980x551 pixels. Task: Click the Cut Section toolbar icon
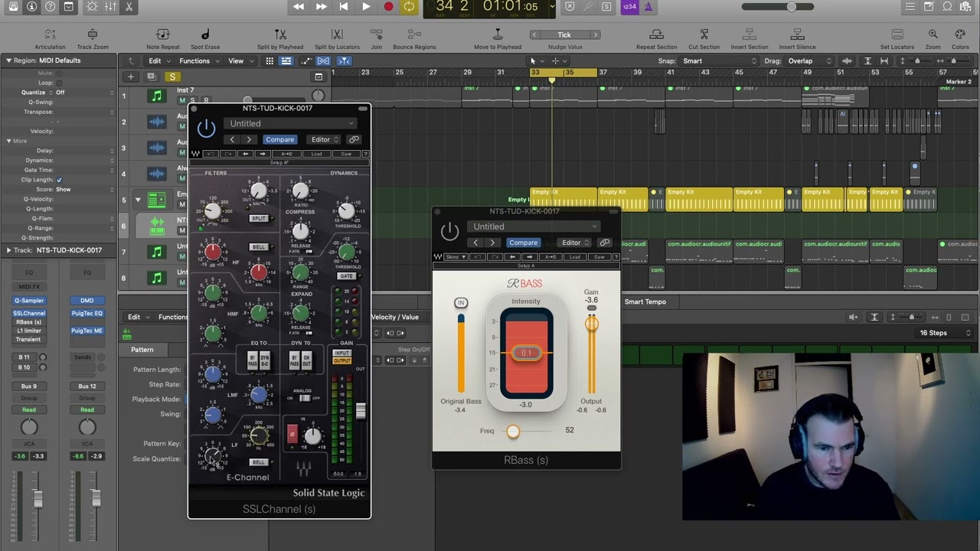click(704, 34)
